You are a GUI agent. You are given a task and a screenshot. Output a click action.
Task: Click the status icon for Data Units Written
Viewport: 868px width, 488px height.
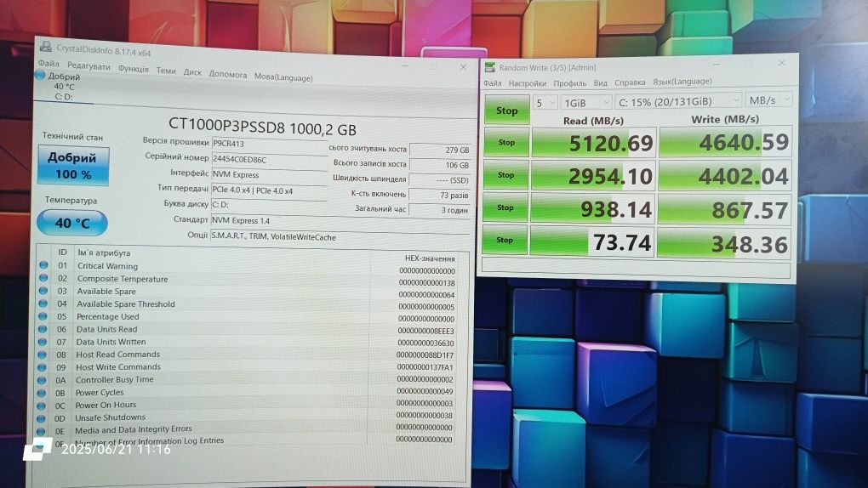[42, 342]
